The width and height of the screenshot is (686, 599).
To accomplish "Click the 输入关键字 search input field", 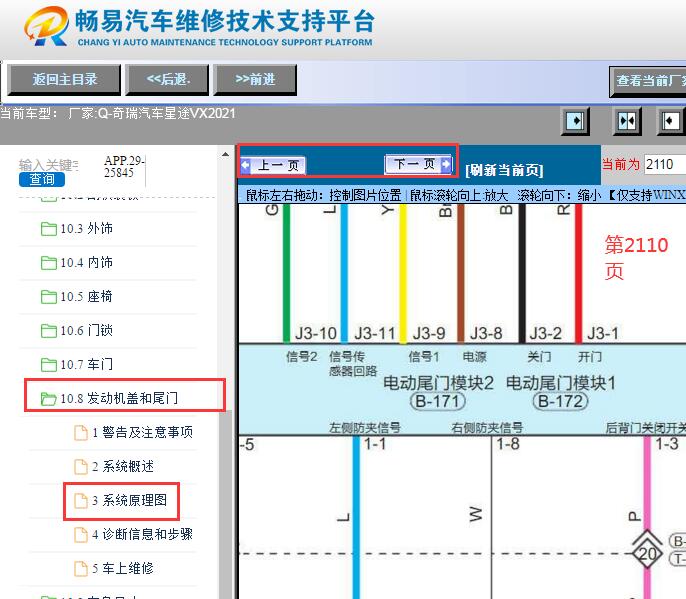I will pyautogui.click(x=48, y=165).
